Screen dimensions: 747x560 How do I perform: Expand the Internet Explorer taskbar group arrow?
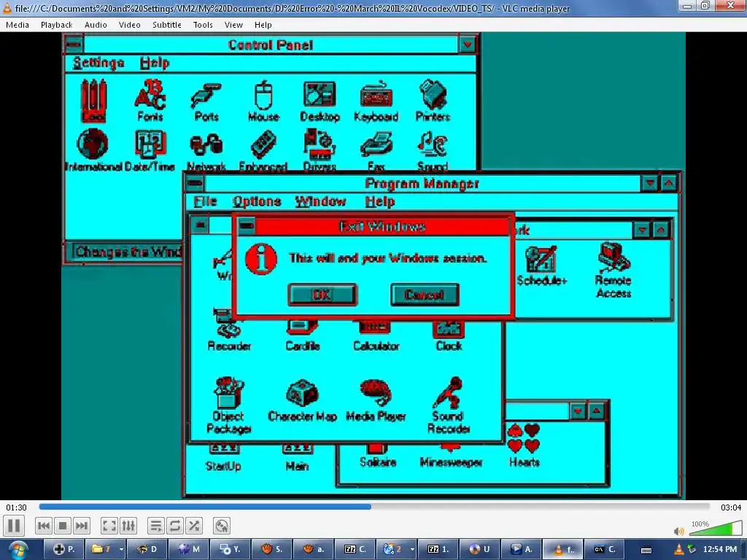pos(412,549)
